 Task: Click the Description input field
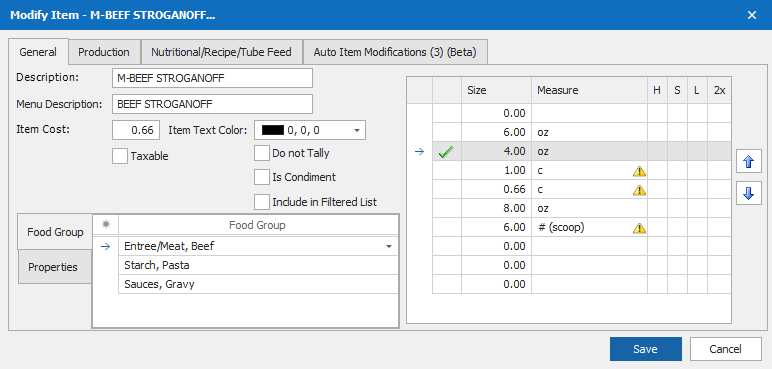[x=212, y=78]
